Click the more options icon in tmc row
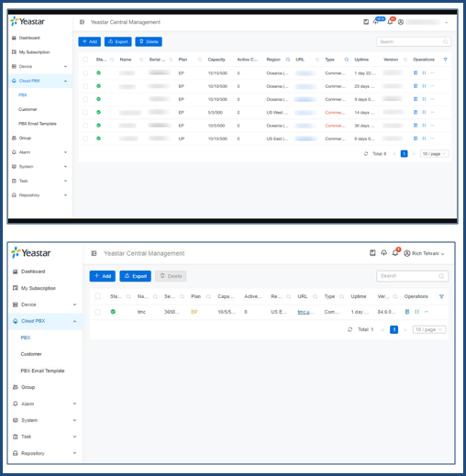Image resolution: width=466 pixels, height=476 pixels. pos(427,312)
